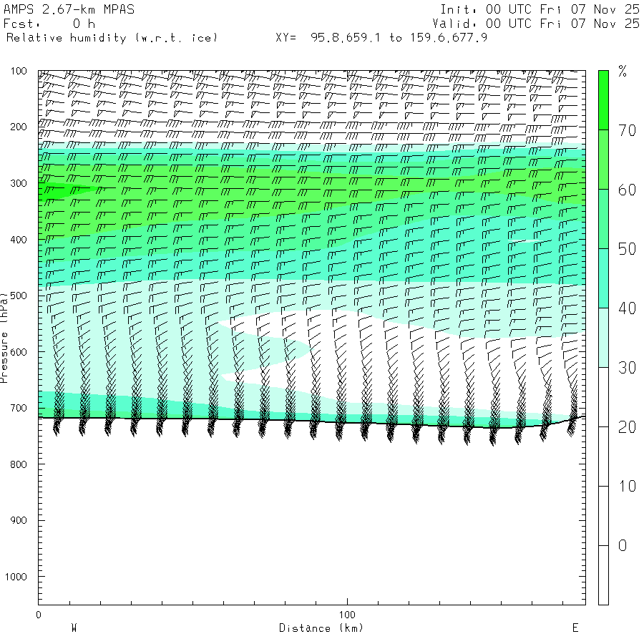
Task: Pick the colorbar segment between 40 and 50
Action: [604, 278]
